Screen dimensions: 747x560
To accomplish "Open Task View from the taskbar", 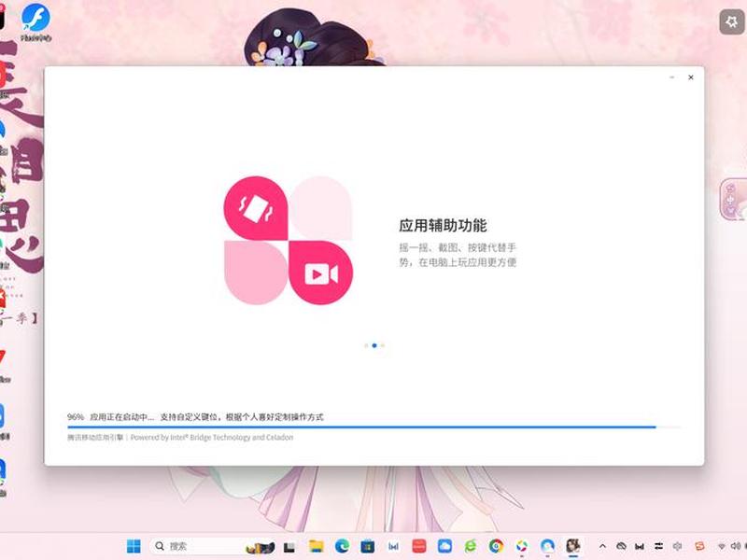I will click(289, 547).
